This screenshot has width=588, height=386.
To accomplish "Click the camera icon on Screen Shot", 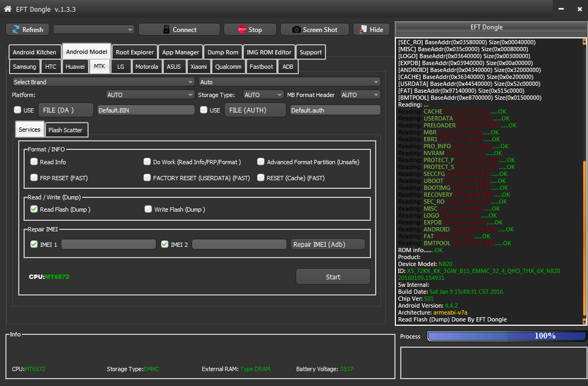I will coord(296,30).
